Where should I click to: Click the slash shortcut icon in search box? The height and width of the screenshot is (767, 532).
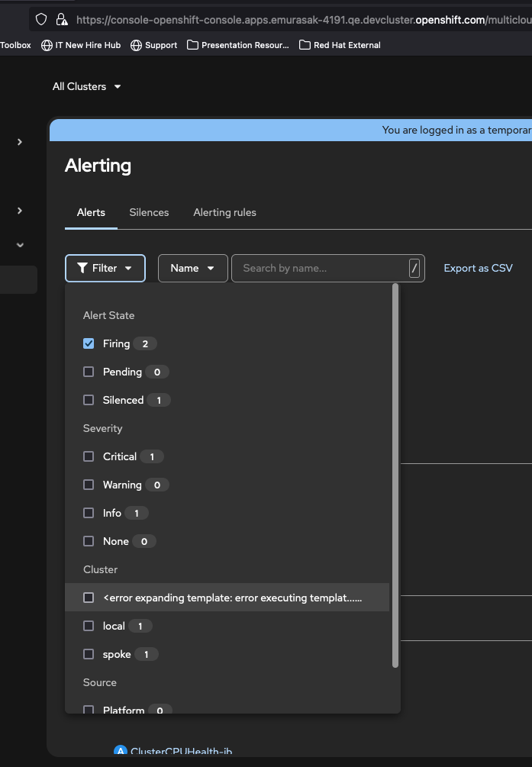(x=414, y=268)
